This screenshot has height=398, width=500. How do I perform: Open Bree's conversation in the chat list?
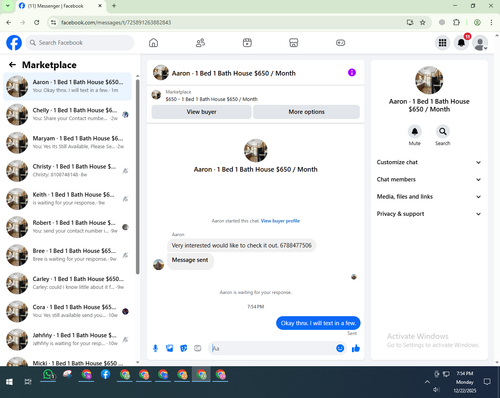coord(67,255)
